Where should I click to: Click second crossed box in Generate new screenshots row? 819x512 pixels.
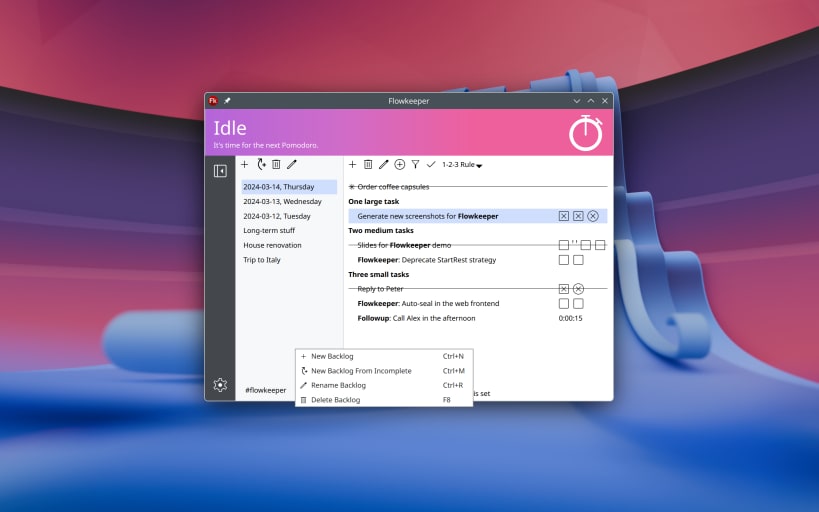[x=578, y=216]
